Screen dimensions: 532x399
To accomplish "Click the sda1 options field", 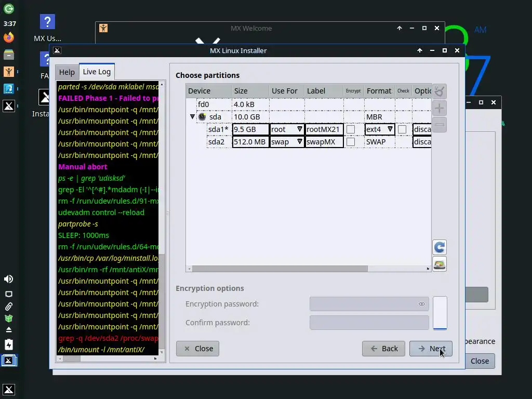I will [422, 129].
